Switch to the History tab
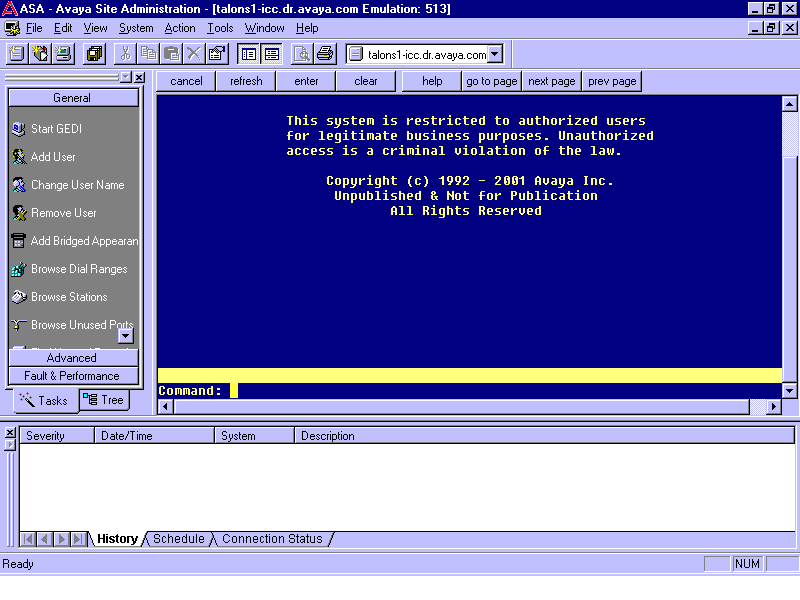Image resolution: width=800 pixels, height=600 pixels. click(117, 539)
